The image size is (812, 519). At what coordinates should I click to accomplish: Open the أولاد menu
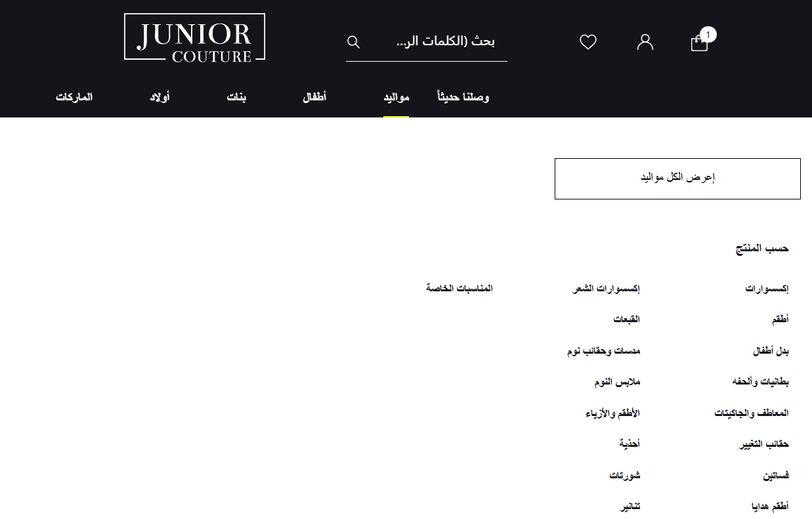point(160,97)
